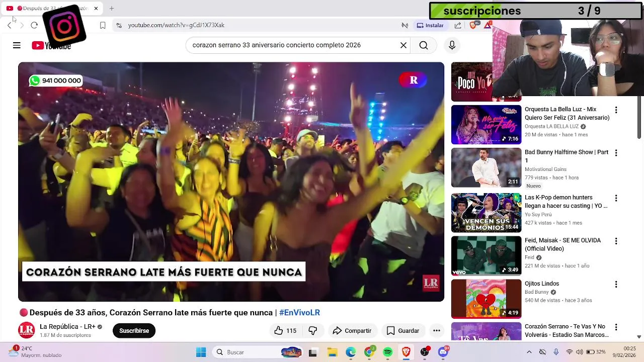This screenshot has width=644, height=362.
Task: Search by voice with microphone icon
Action: pyautogui.click(x=452, y=45)
